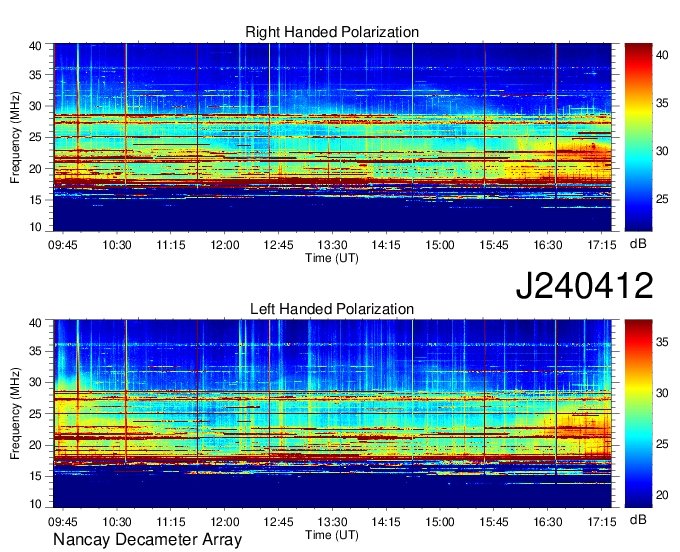This screenshot has width=680, height=552.
Task: Click 15 MHz frequency tick of Right Handed plot
Action: point(35,200)
